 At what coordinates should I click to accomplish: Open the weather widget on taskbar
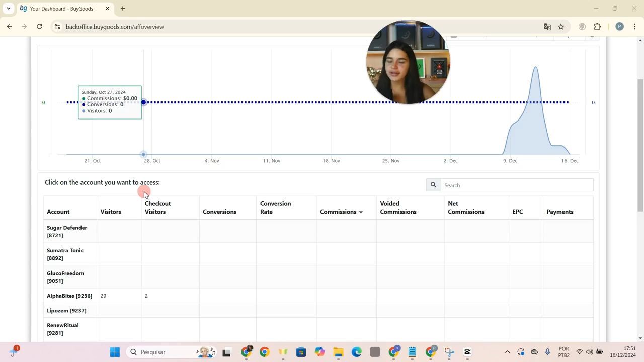(x=14, y=351)
